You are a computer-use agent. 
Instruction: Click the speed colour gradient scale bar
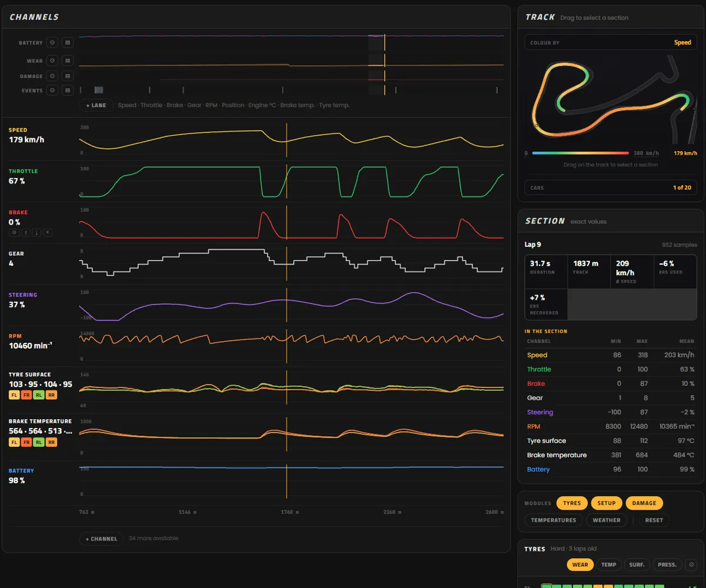(x=581, y=153)
